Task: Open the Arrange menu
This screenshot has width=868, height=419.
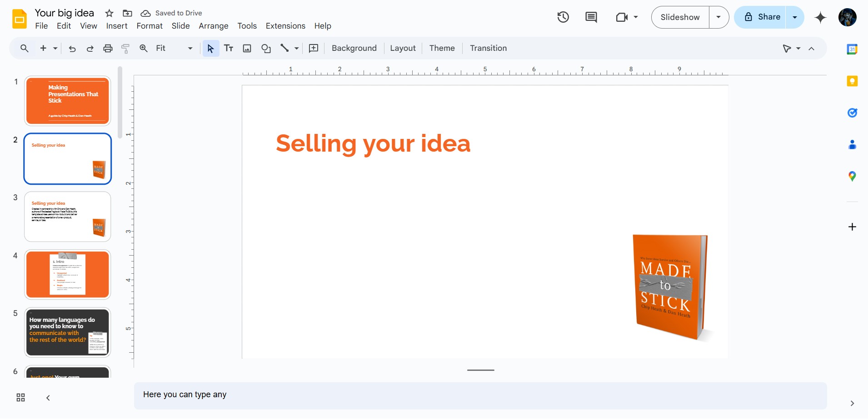Action: (x=214, y=26)
